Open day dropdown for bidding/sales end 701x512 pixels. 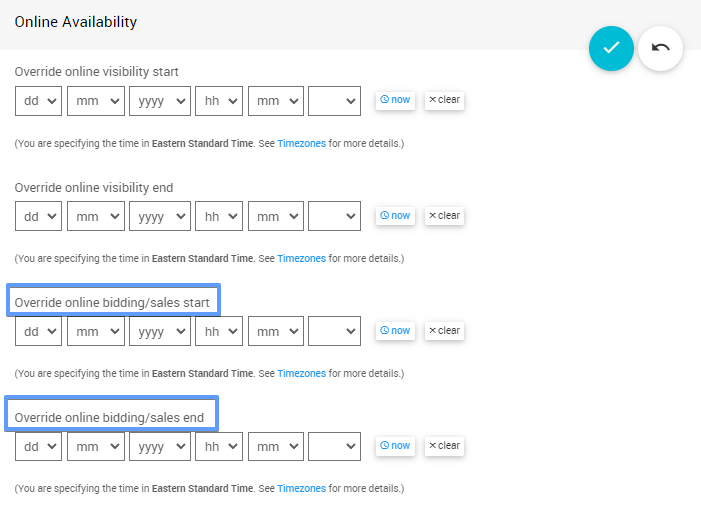[x=38, y=446]
